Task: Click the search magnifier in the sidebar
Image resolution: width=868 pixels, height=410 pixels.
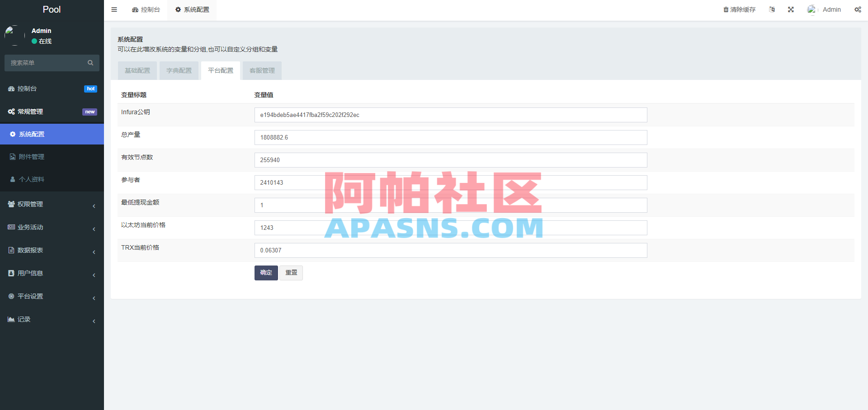Action: click(90, 63)
